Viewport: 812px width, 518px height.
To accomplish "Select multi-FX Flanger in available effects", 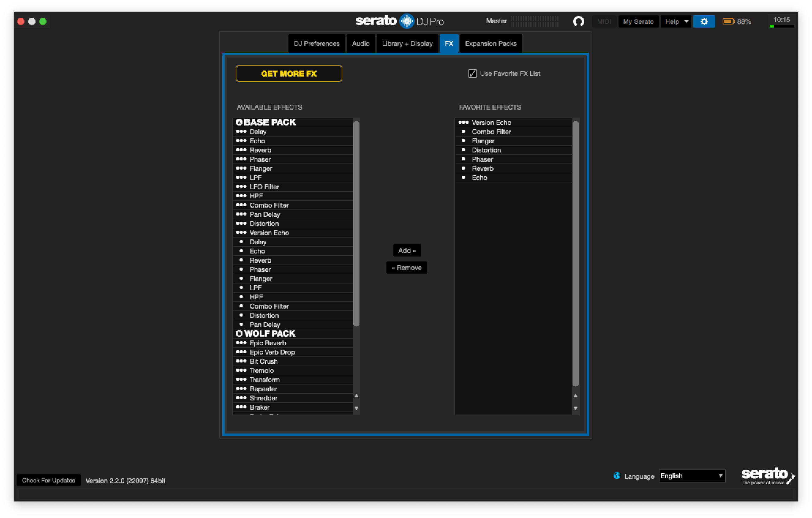I will pyautogui.click(x=293, y=169).
